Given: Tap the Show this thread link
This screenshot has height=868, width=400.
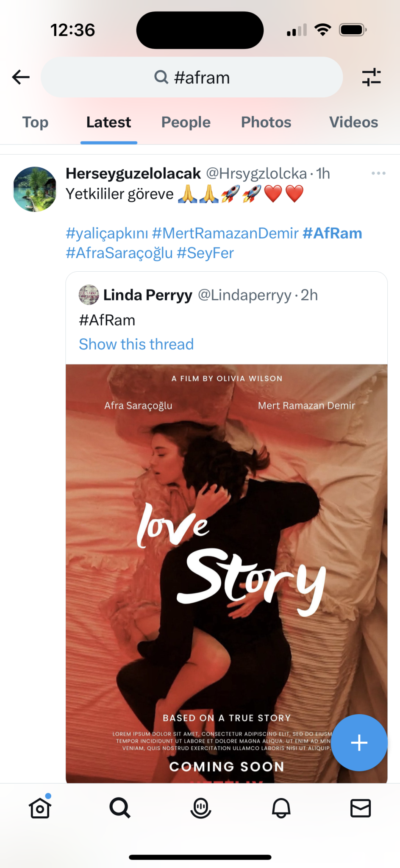Looking at the screenshot, I should click(136, 344).
